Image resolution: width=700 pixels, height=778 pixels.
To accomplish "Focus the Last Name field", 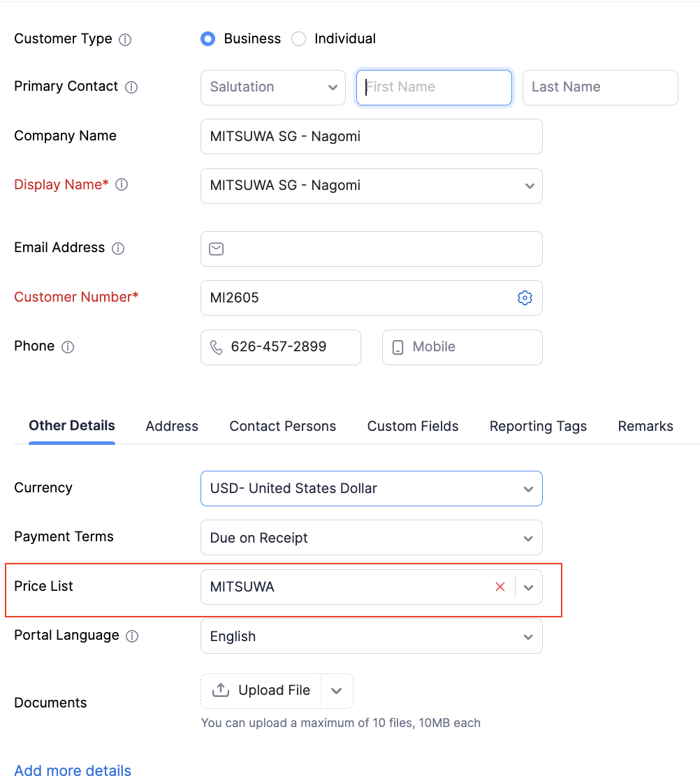I will click(x=600, y=87).
